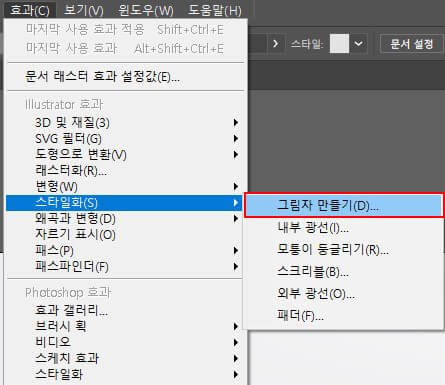Expand the SVG 필터(G) submenu
The width and height of the screenshot is (445, 385).
coord(124,138)
